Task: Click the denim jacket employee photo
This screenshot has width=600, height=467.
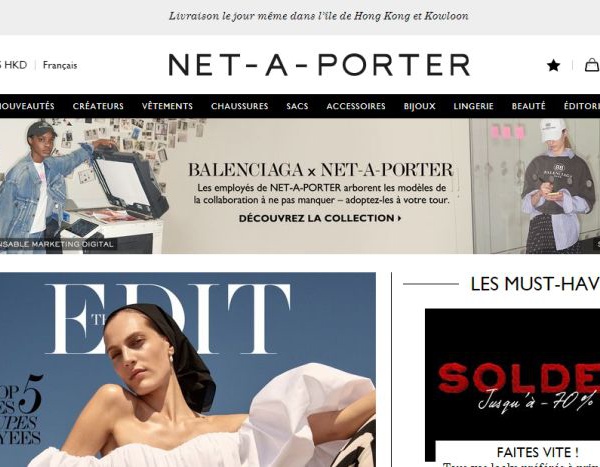Action: click(83, 186)
